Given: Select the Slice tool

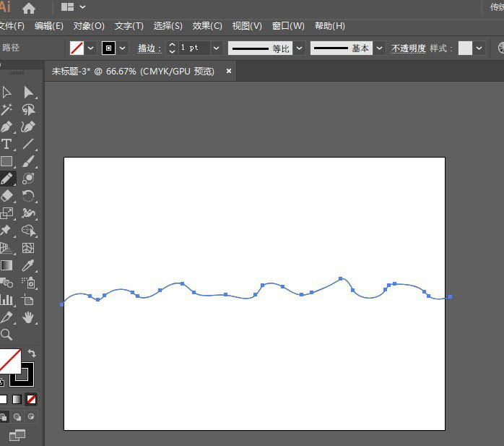Looking at the screenshot, I should pos(6,317).
